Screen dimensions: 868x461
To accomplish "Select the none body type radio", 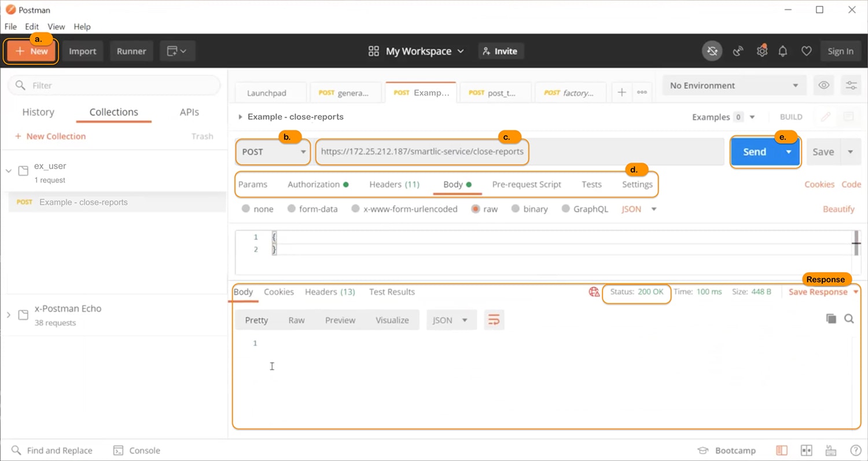I will point(246,209).
